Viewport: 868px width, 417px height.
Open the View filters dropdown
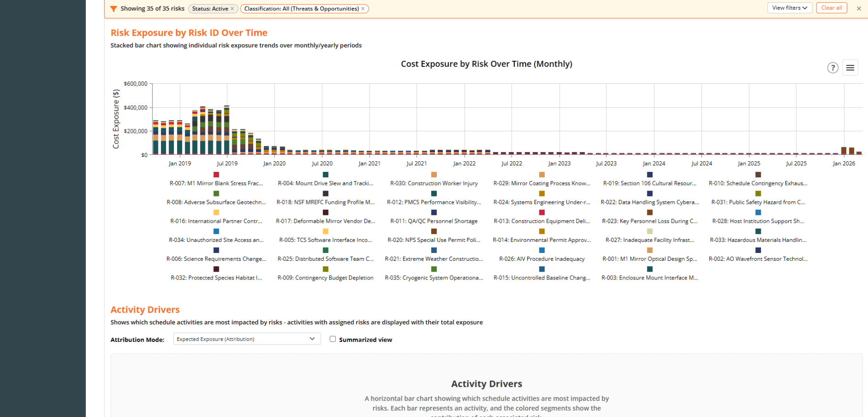pyautogui.click(x=790, y=8)
